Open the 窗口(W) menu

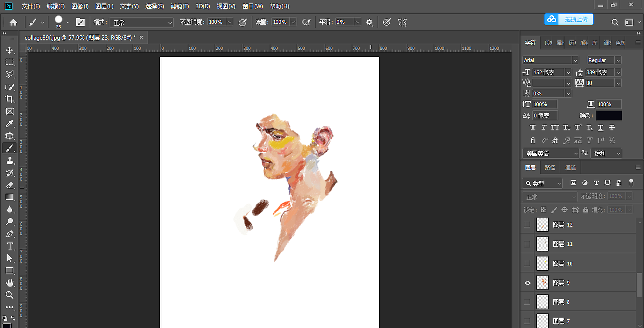coord(252,6)
